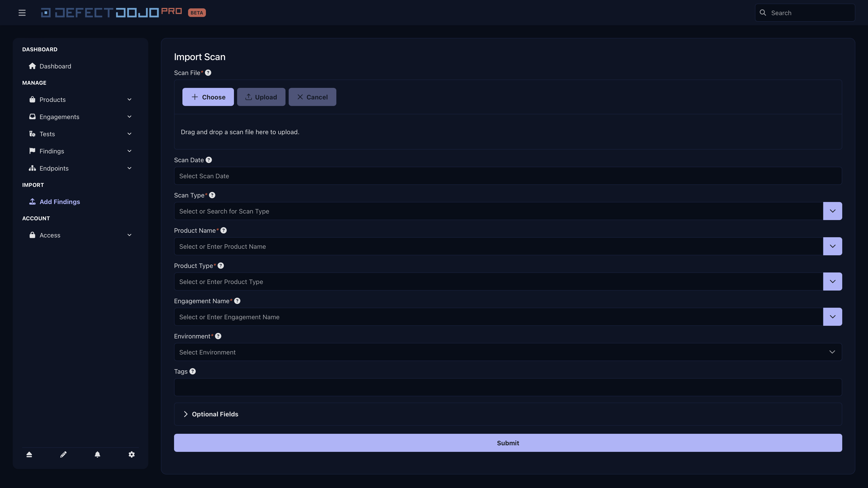The image size is (868, 488).
Task: Open the Select Environment dropdown
Action: coord(508,352)
